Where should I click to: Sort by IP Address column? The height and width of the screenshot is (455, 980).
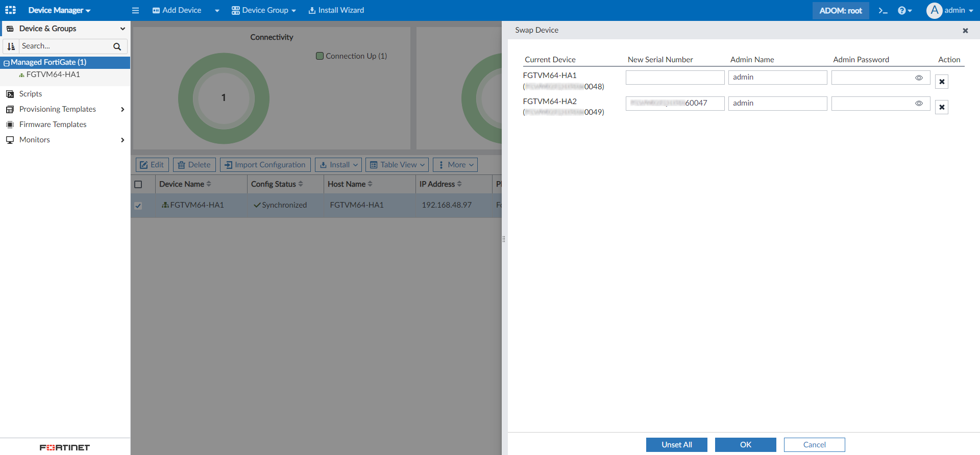[x=459, y=184]
